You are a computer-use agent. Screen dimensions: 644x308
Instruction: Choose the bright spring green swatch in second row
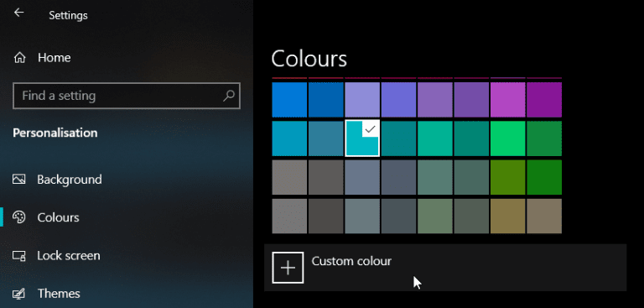point(507,138)
